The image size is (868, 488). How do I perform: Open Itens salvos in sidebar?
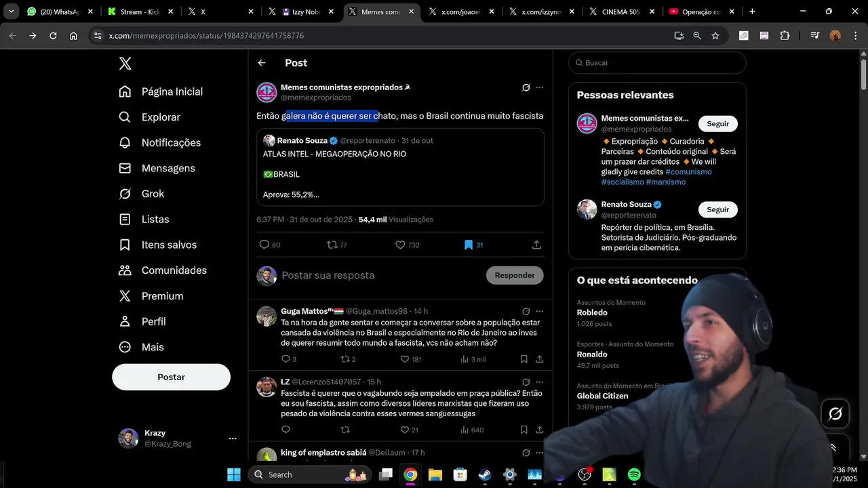[x=158, y=245]
